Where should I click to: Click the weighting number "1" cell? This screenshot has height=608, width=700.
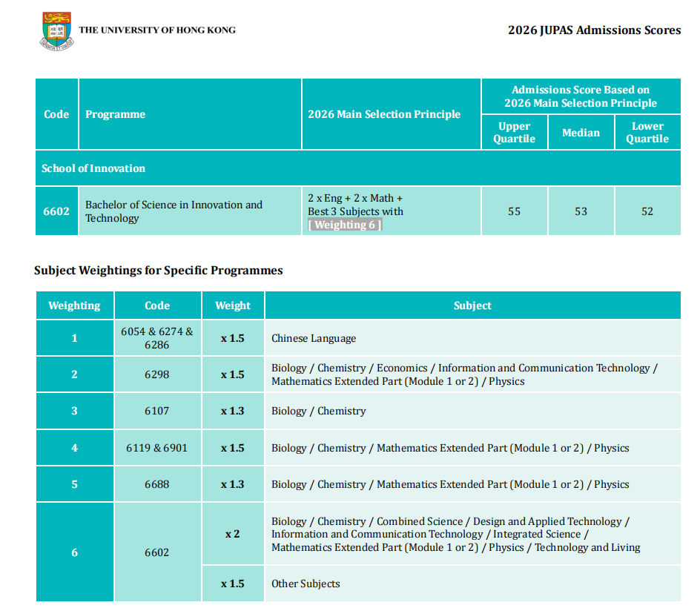point(75,338)
